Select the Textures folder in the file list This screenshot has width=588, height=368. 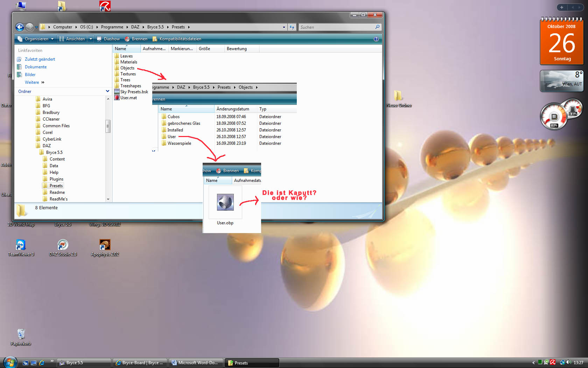[x=125, y=74]
